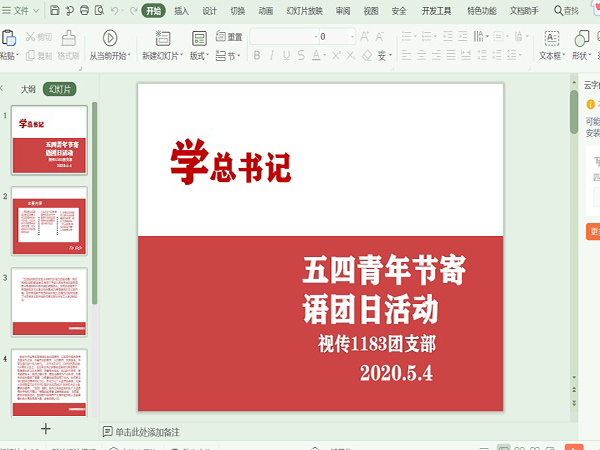Toggle Subscript formatting
Viewport: 600px width, 450px height.
pos(351,56)
